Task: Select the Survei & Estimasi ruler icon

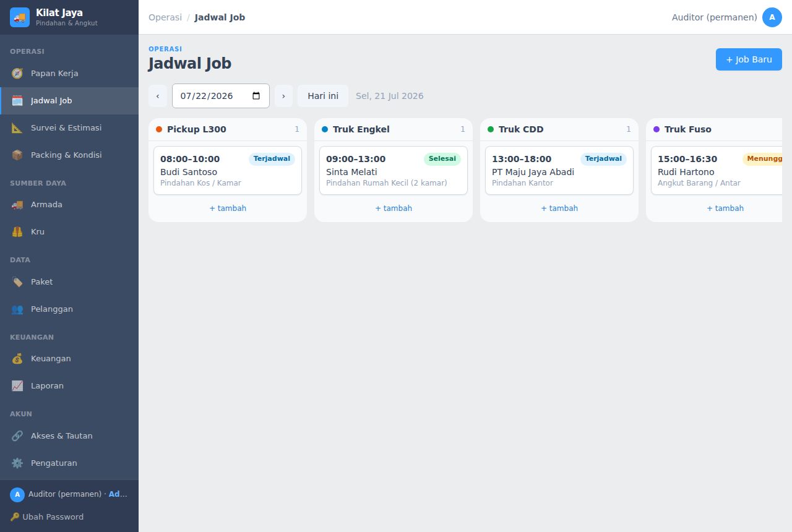Action: [17, 128]
